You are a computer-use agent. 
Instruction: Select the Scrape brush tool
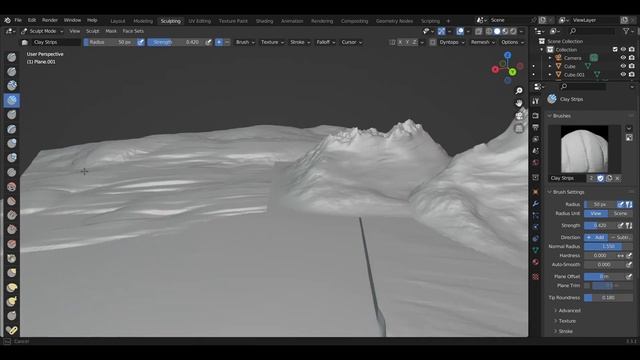[x=12, y=229]
